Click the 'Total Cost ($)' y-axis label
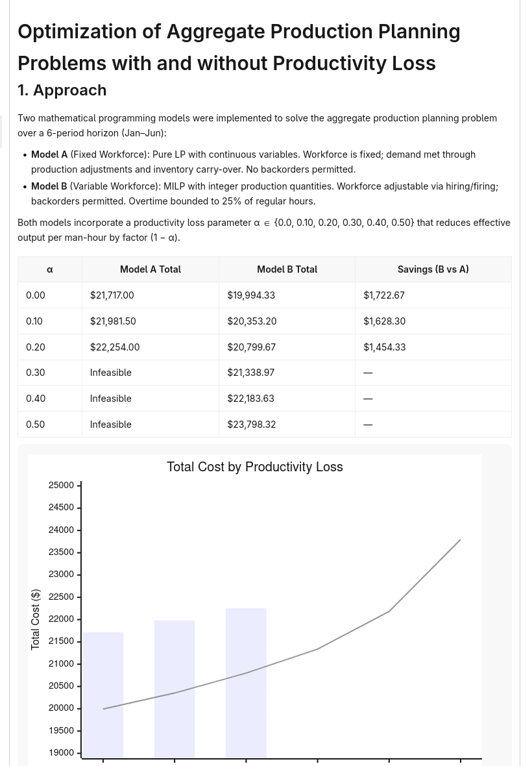 coord(35,619)
